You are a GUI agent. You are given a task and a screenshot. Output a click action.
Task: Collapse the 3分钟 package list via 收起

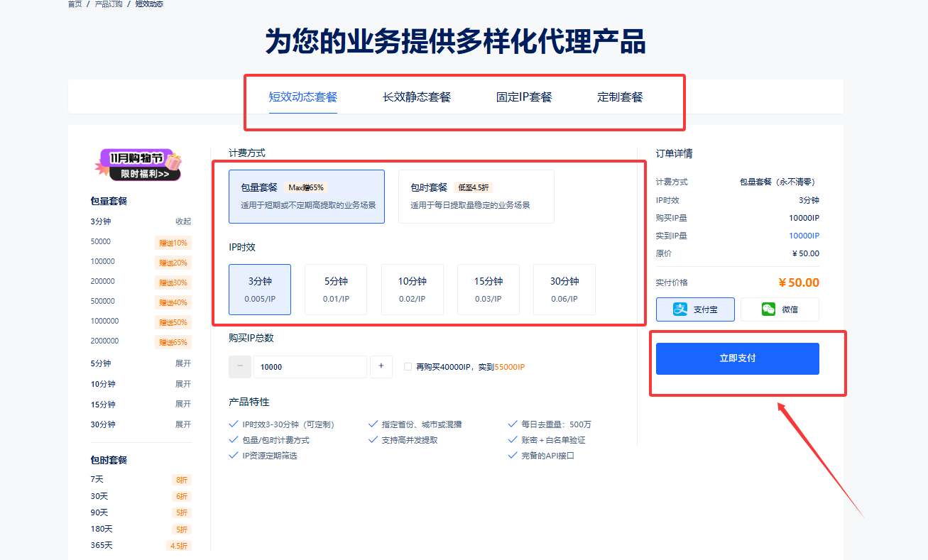pos(183,221)
